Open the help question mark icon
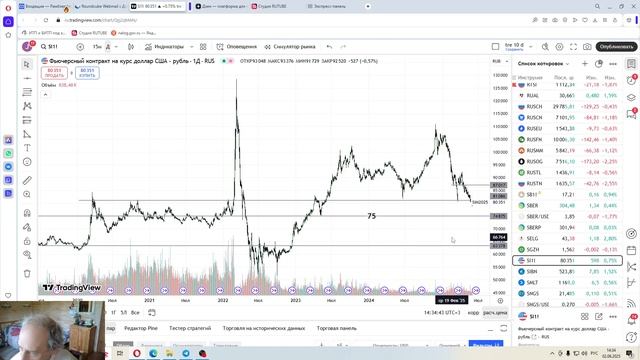This screenshot has height=360, width=640. tap(631, 337)
